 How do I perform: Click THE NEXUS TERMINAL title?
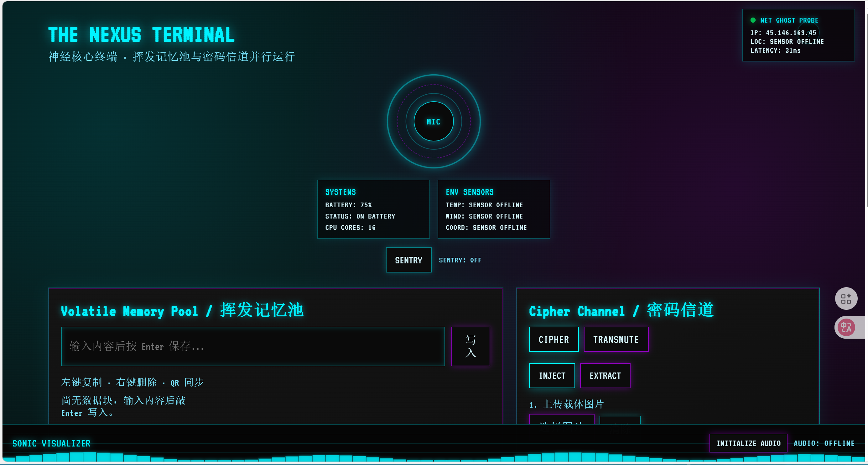point(141,35)
